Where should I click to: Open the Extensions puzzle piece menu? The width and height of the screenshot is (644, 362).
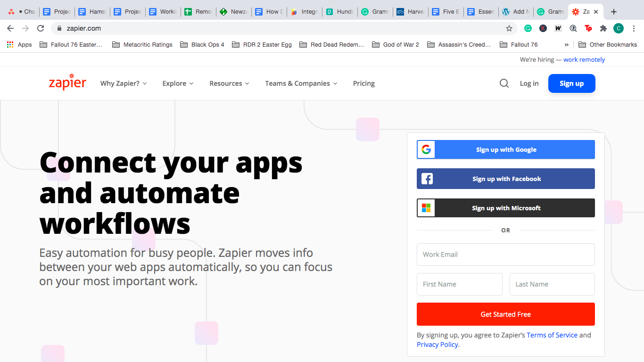pyautogui.click(x=603, y=28)
